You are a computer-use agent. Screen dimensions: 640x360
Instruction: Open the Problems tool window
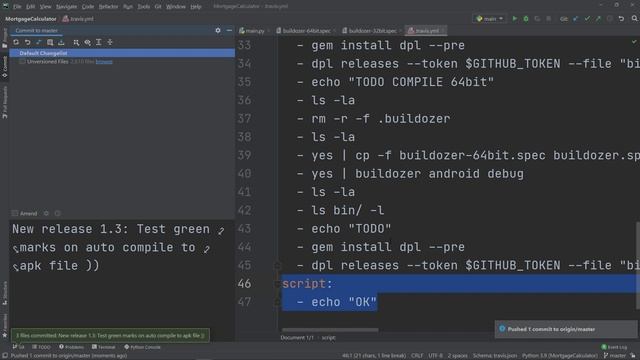tap(71, 347)
